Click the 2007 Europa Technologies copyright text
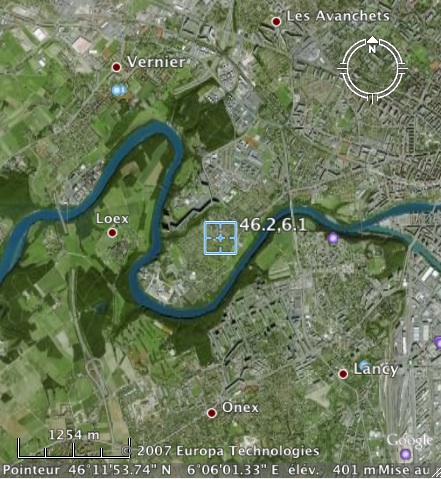 click(x=220, y=451)
